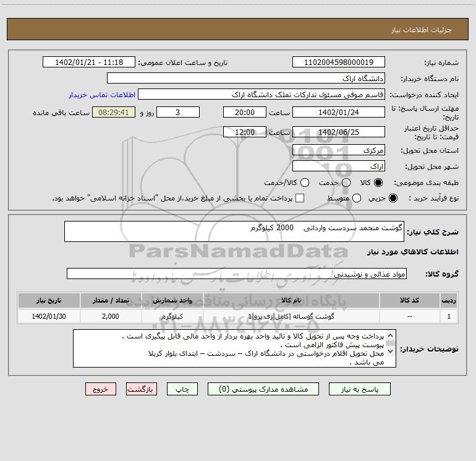This screenshot has height=461, width=476.
Task: Click the delivery province field مرکزی
Action: [339, 150]
